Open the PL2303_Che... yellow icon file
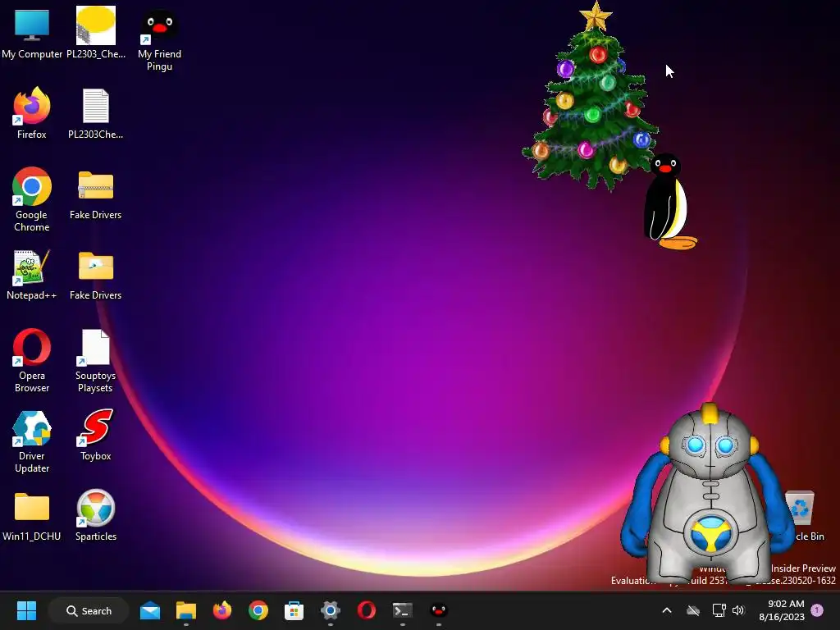Screen dimensions: 840x630 (x=96, y=33)
